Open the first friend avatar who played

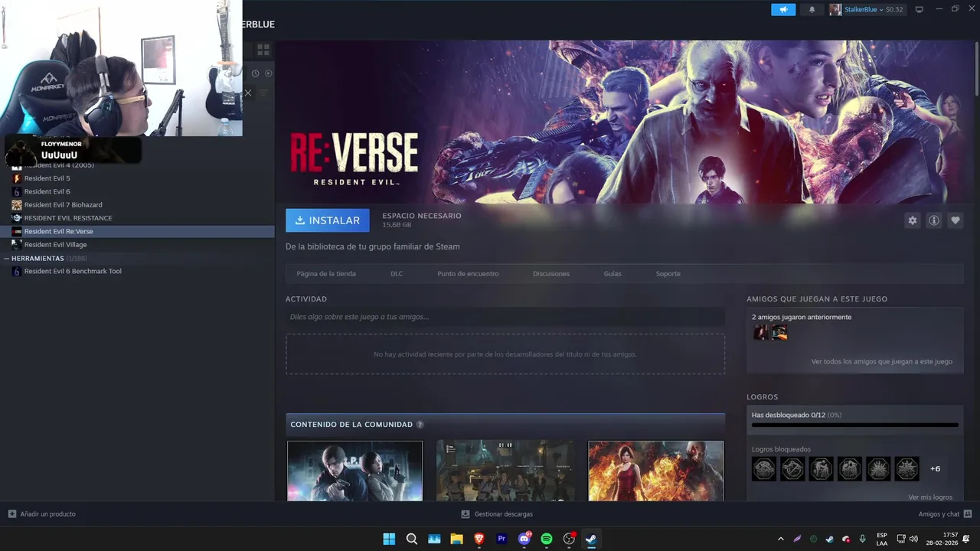760,332
